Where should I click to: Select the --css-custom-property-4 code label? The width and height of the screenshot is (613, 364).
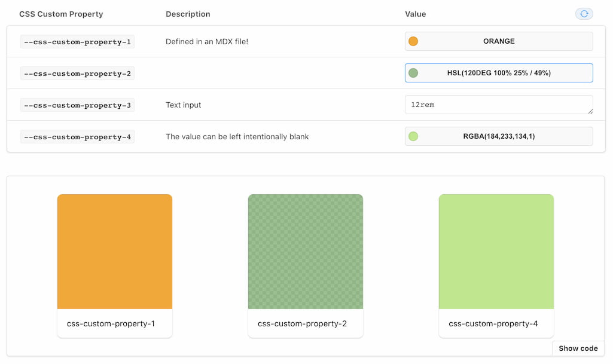pos(77,136)
